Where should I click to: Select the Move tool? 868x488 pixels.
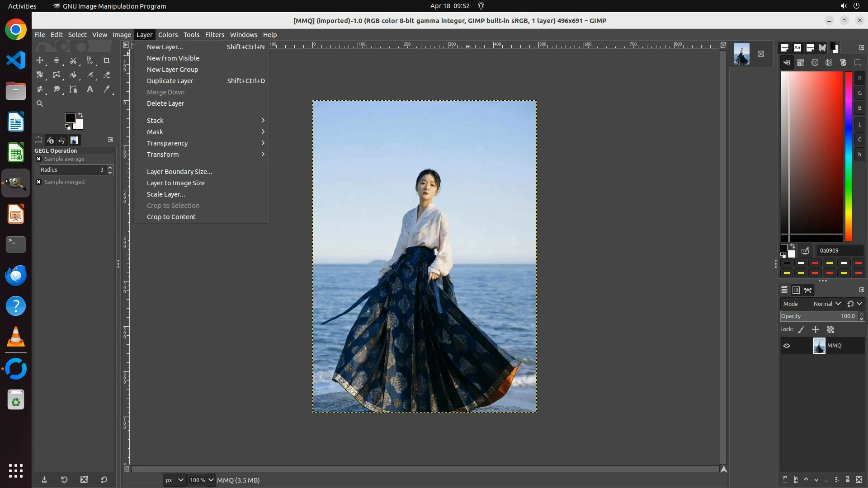pyautogui.click(x=40, y=61)
